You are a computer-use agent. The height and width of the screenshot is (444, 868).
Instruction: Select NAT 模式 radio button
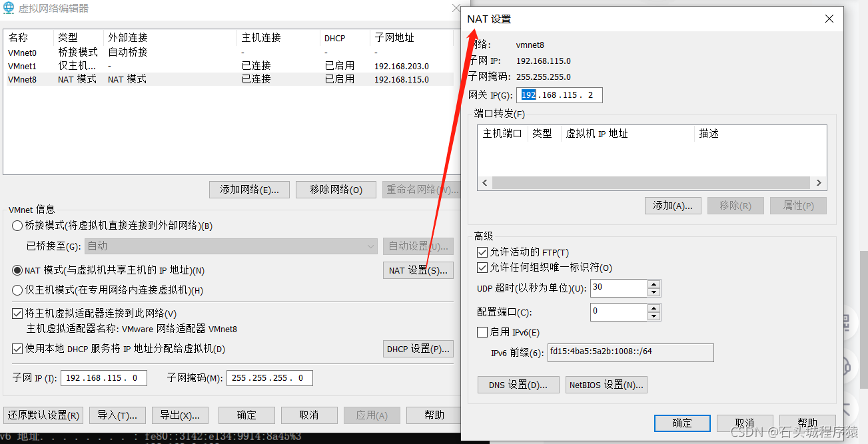tap(17, 270)
